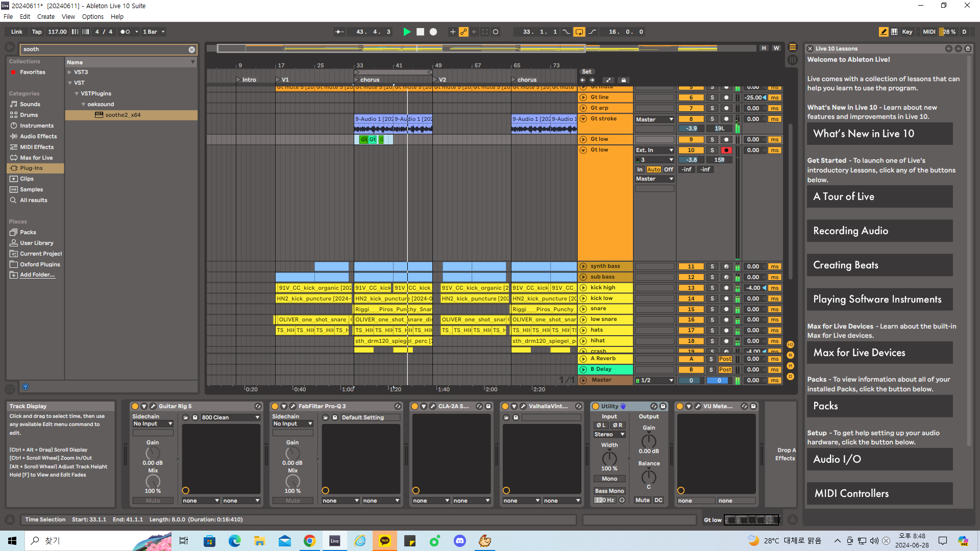Open the 1 Bar quantization dropdown
This screenshot has width=980, height=551.
point(154,32)
